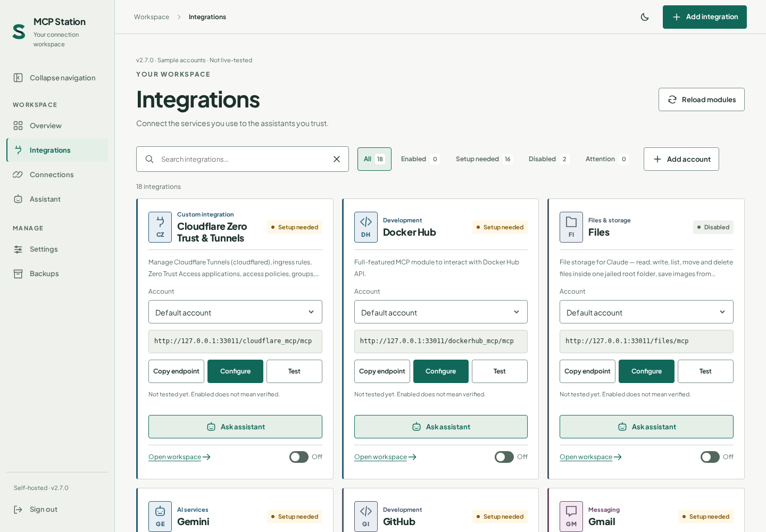Expand Cloudflare Account dropdown

pos(235,312)
